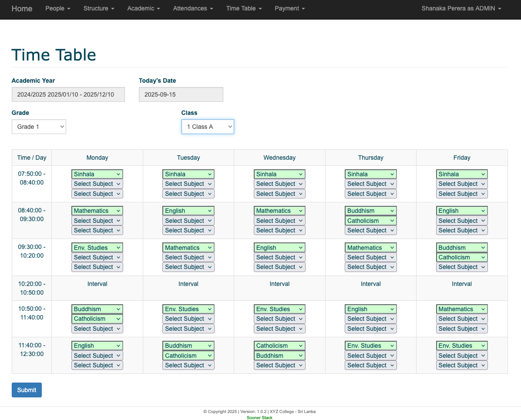Open the Structure menu
Image resolution: width=521 pixels, height=420 pixels.
99,8
